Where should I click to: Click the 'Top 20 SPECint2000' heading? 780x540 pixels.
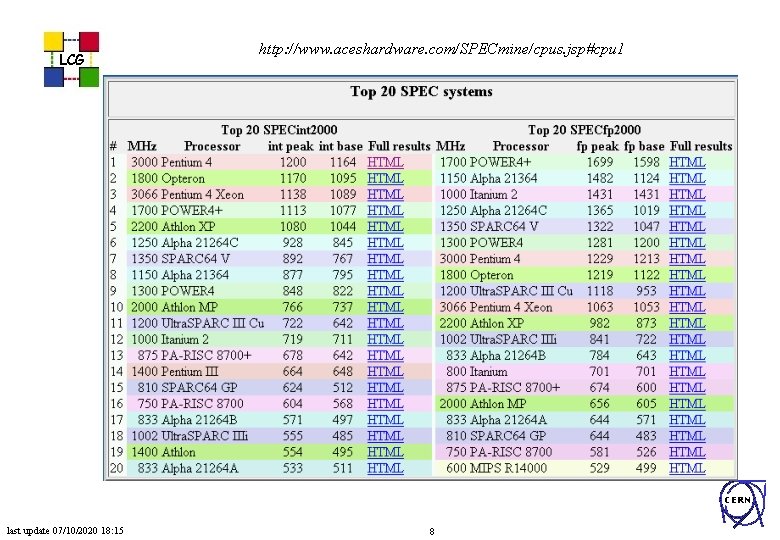(279, 130)
